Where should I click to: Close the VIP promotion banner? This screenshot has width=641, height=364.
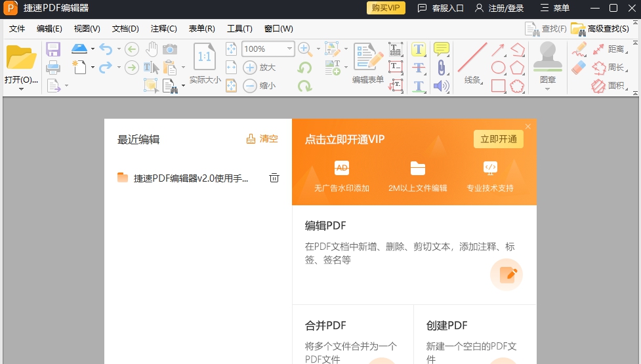pyautogui.click(x=527, y=127)
